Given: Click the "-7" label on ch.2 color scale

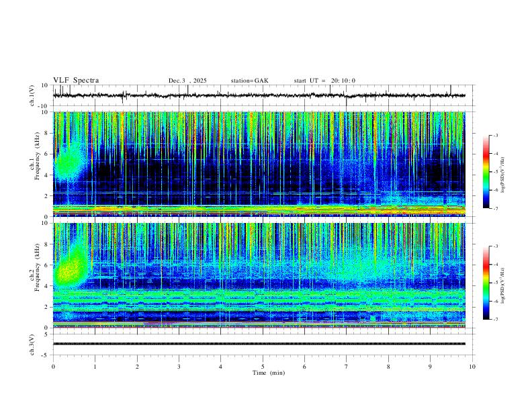Looking at the screenshot, I should 495,320.
